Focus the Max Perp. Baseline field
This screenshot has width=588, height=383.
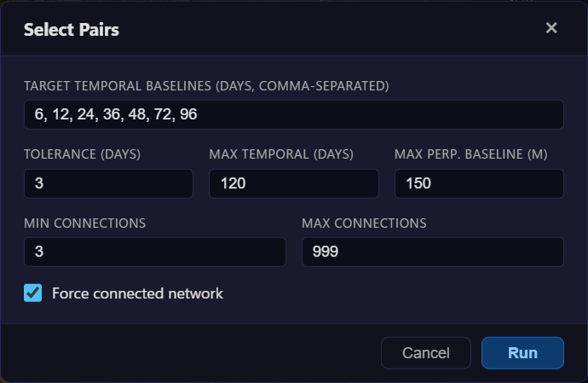click(479, 183)
